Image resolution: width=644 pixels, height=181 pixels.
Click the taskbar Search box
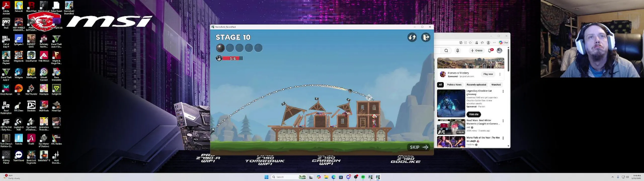click(x=289, y=177)
